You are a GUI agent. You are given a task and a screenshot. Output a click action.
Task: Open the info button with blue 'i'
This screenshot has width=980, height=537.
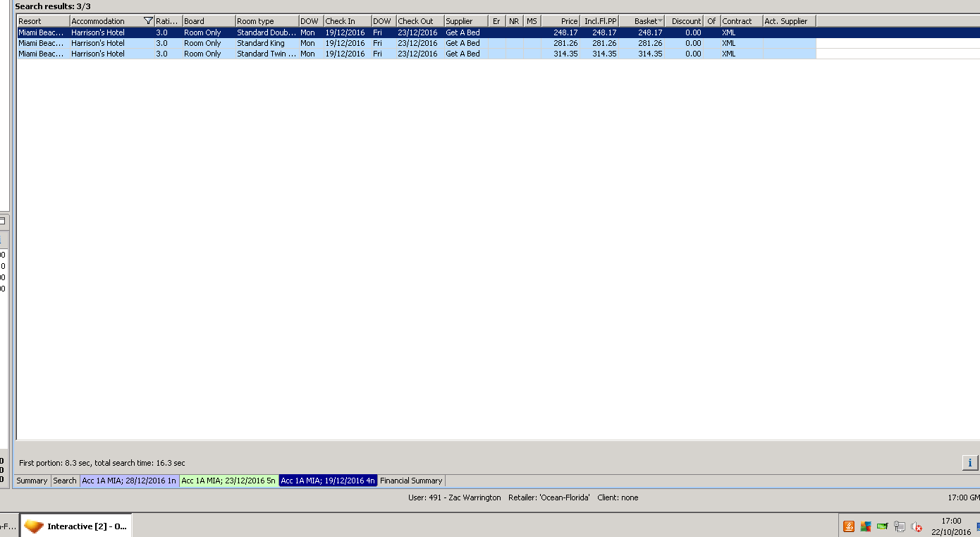coord(969,463)
